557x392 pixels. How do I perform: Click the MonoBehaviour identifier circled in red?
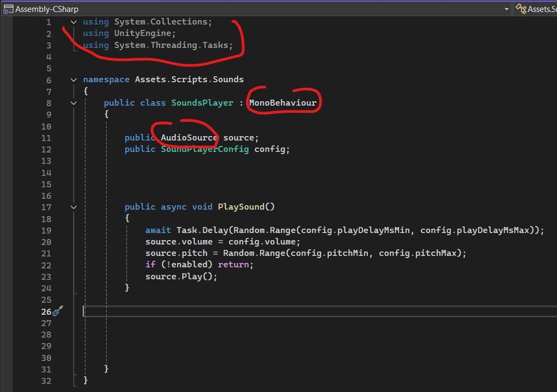pyautogui.click(x=283, y=102)
